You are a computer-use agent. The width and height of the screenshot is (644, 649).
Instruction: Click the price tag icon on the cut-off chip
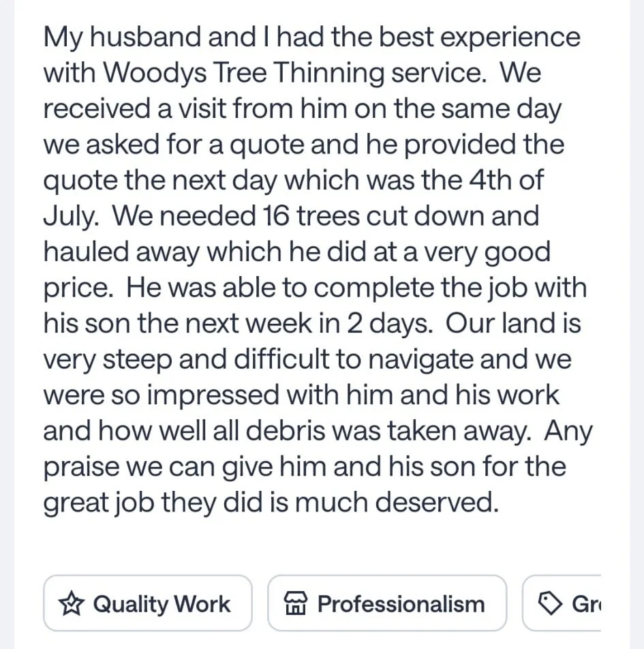point(549,603)
